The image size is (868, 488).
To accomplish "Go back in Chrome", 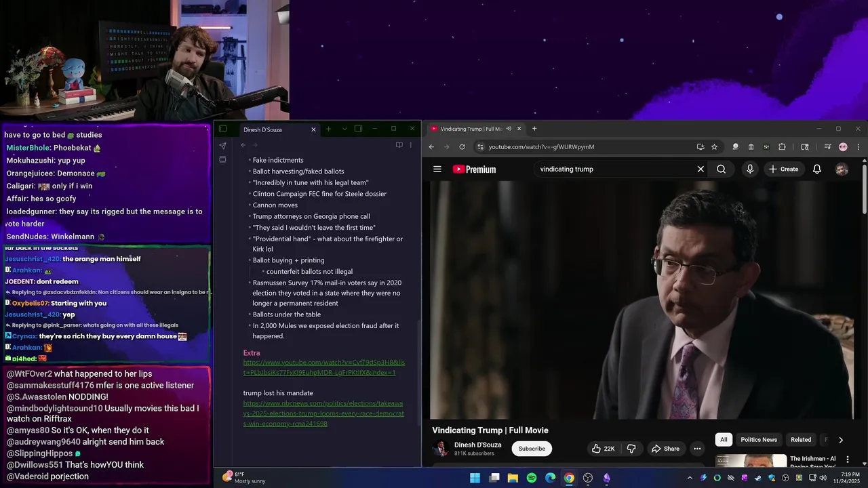I will [x=431, y=147].
